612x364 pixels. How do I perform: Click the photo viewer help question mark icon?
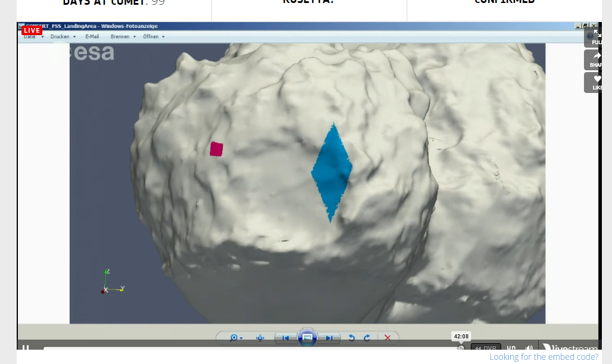coord(589,36)
